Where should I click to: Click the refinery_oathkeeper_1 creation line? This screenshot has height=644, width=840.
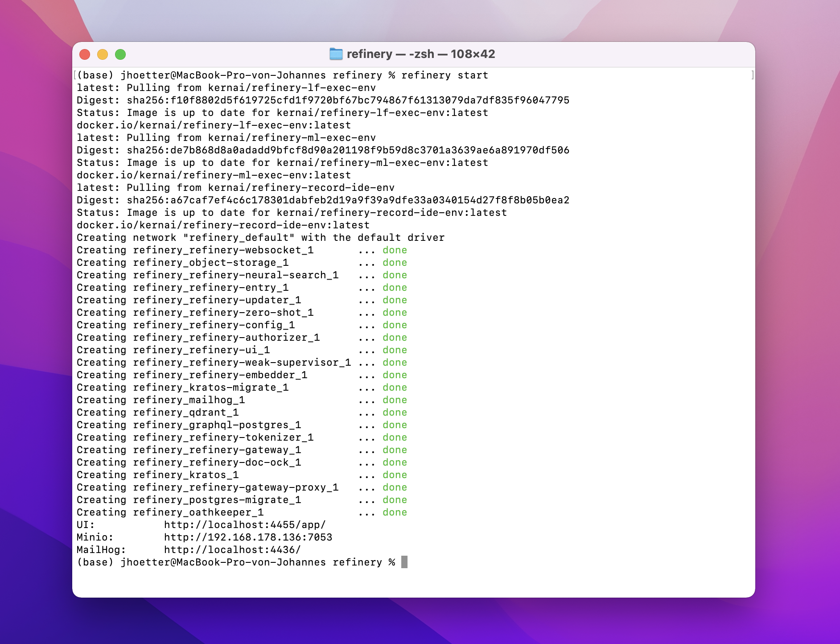(x=242, y=512)
